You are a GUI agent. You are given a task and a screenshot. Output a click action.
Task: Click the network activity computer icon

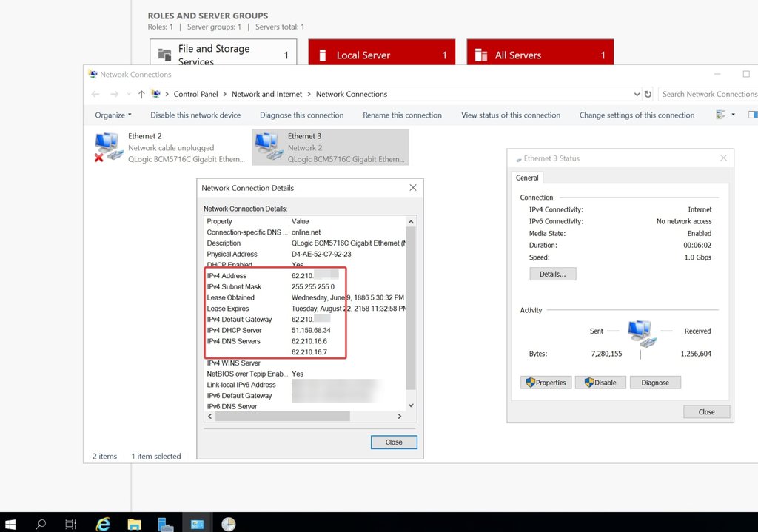click(x=642, y=333)
